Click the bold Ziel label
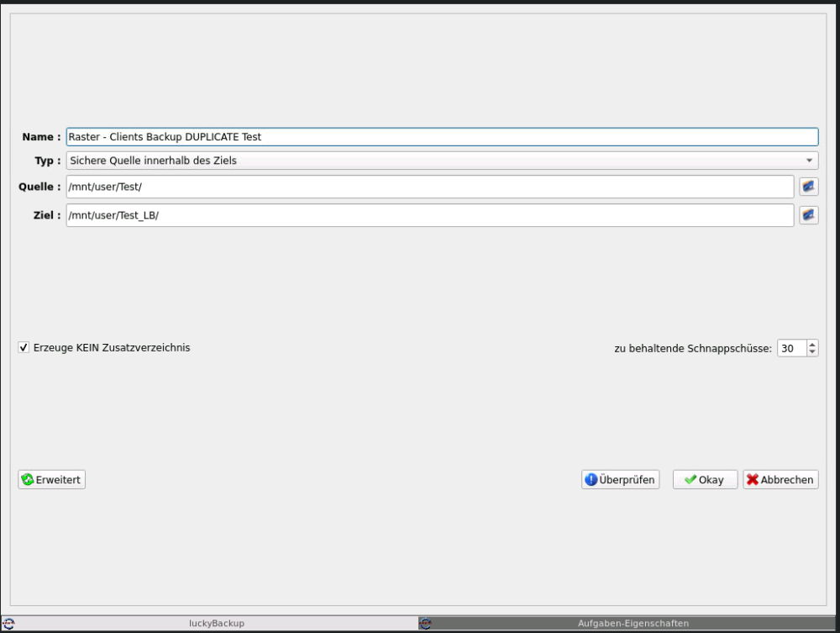Screen dimensions: 840x633 (x=47, y=215)
